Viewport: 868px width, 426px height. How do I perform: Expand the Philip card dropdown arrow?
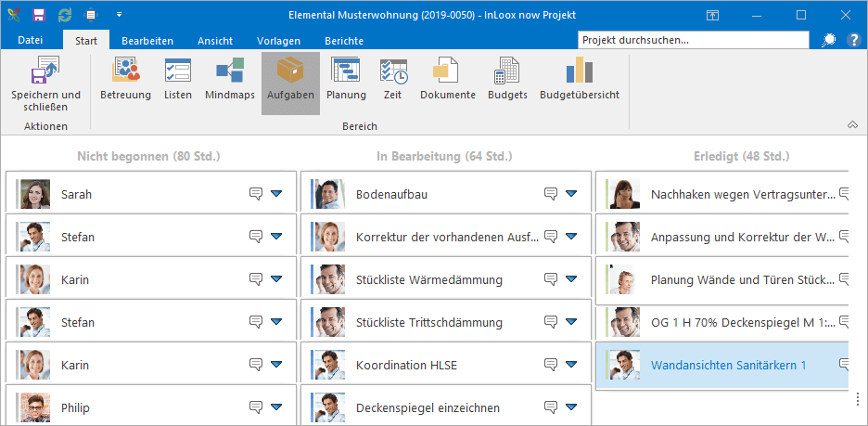pyautogui.click(x=276, y=407)
